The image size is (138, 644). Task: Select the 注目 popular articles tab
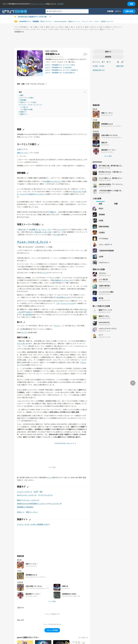(x=100, y=204)
